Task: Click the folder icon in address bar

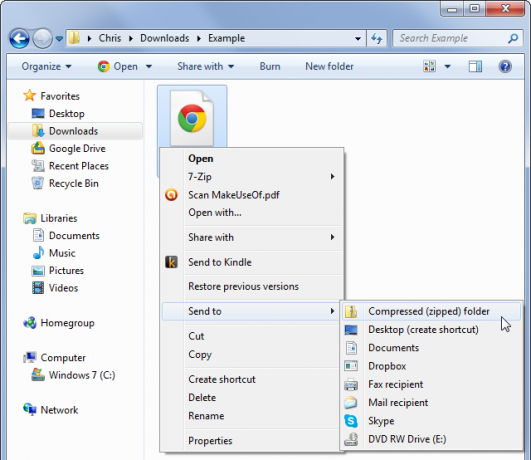Action: pos(74,38)
